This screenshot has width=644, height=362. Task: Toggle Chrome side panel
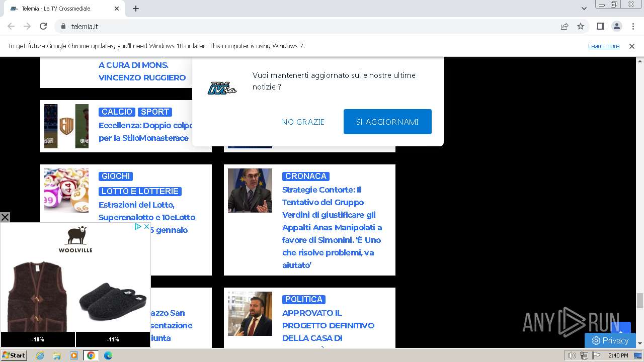point(600,26)
